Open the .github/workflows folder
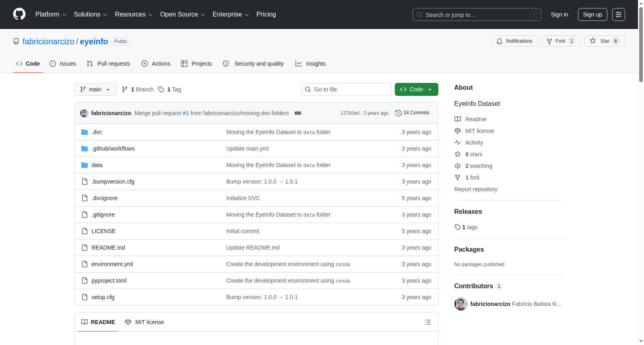Viewport: 644px width, 345px height. pos(113,149)
